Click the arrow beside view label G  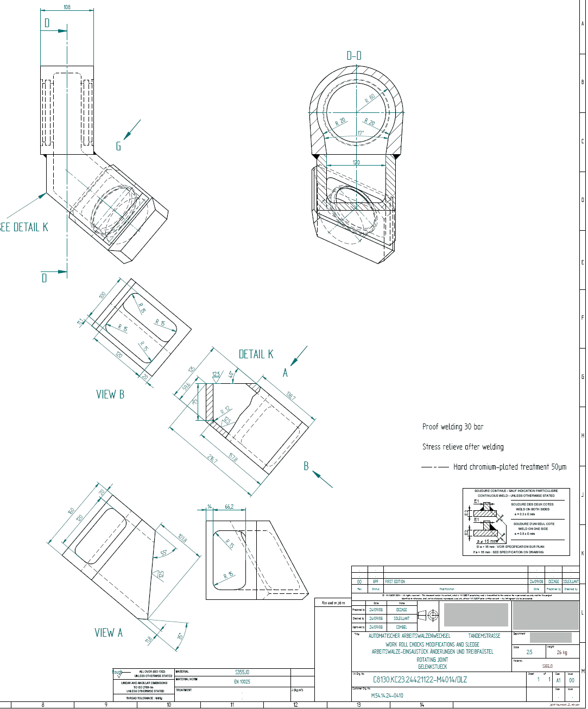pyautogui.click(x=132, y=129)
